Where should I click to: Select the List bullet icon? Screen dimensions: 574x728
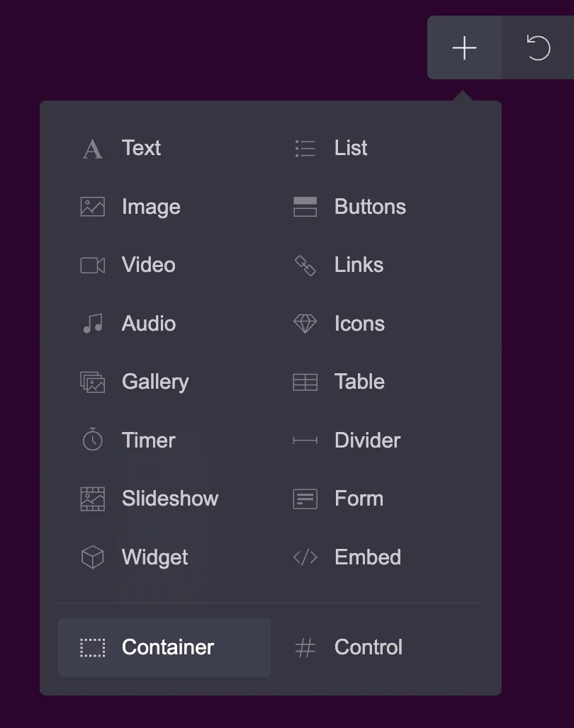[305, 149]
